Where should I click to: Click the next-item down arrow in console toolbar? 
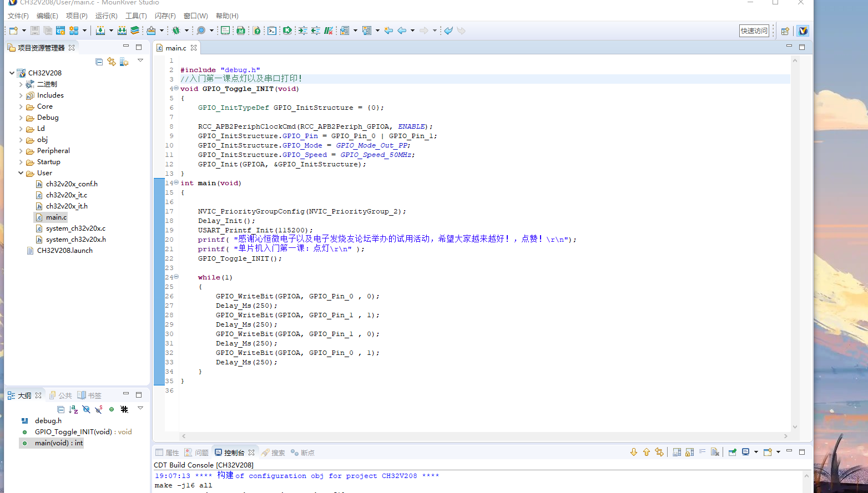(634, 452)
